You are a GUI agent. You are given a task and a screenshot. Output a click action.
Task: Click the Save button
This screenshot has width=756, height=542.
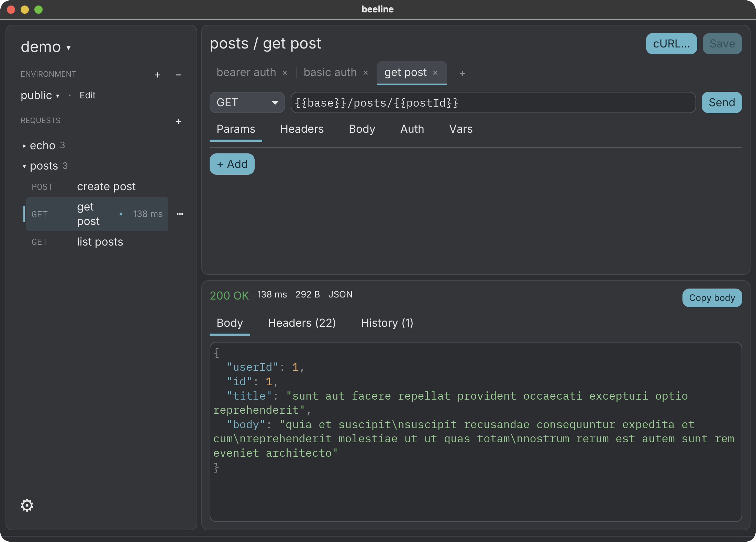point(722,44)
